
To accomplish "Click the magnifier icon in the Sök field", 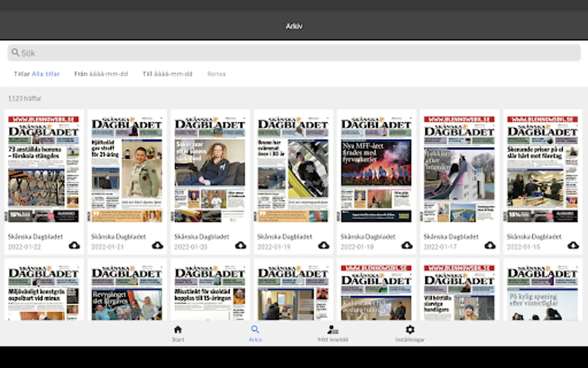I will tap(16, 52).
